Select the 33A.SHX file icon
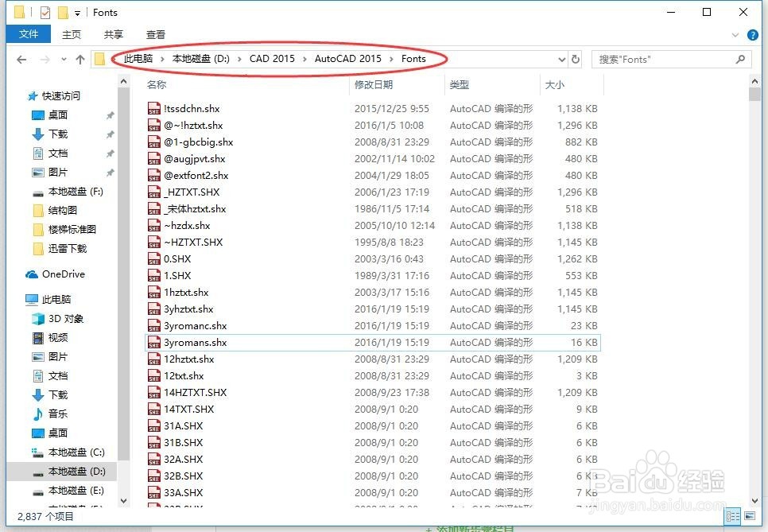Screen dimensions: 768x532 [154, 492]
